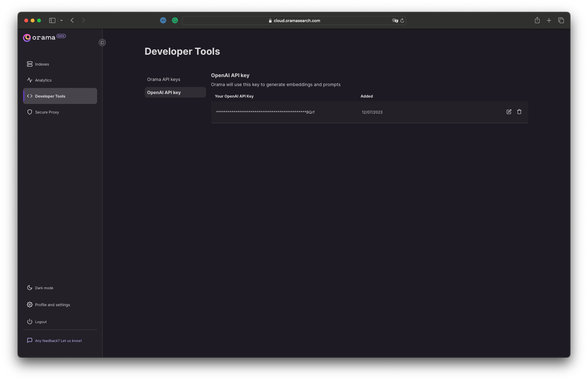588x381 pixels.
Task: Open a new Safari tab
Action: tap(549, 20)
